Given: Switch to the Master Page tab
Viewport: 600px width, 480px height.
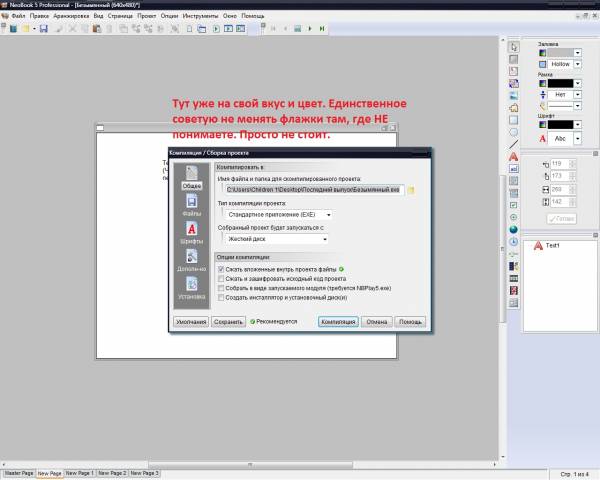Looking at the screenshot, I should pyautogui.click(x=18, y=472).
